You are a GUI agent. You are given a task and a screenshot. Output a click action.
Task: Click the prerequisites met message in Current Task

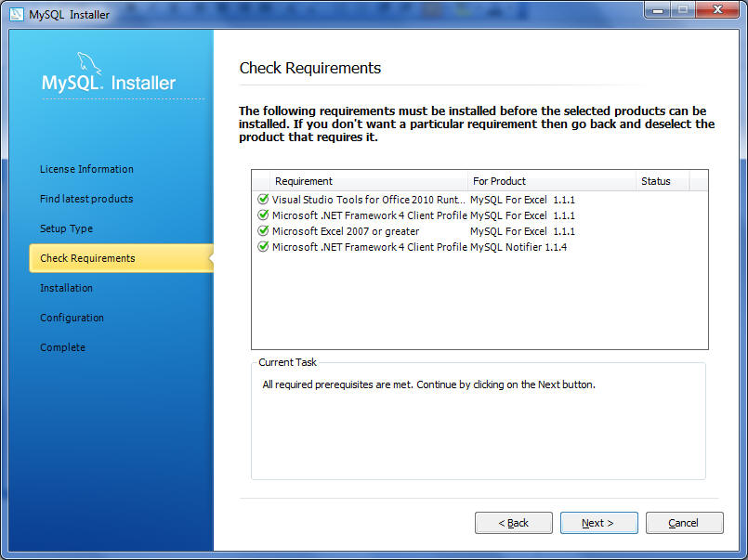coord(428,384)
